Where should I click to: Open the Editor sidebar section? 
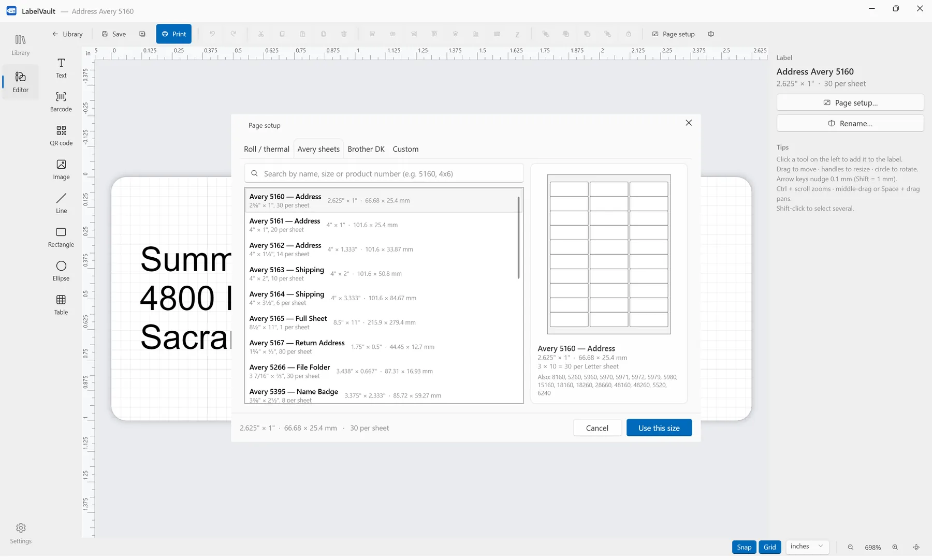20,82
